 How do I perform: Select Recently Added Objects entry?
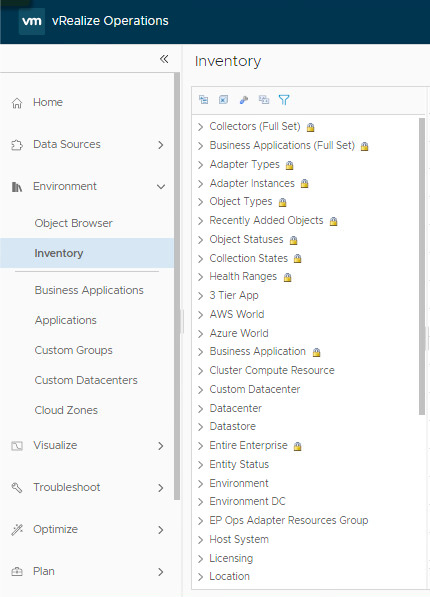(266, 220)
